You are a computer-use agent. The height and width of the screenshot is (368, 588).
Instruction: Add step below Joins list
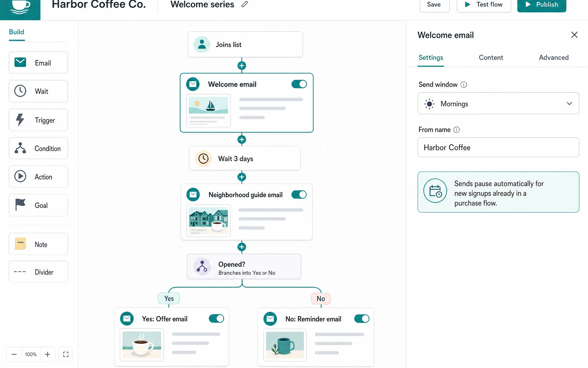click(242, 65)
